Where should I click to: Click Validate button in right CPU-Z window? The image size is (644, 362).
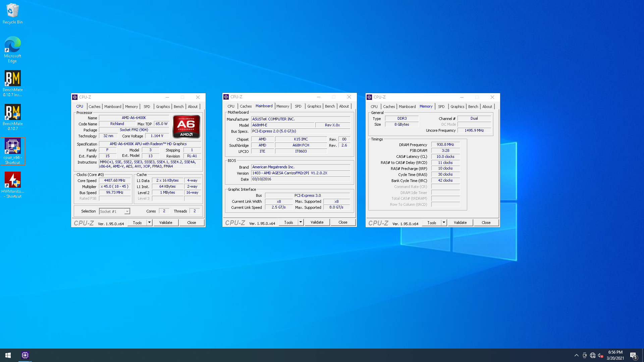460,223
